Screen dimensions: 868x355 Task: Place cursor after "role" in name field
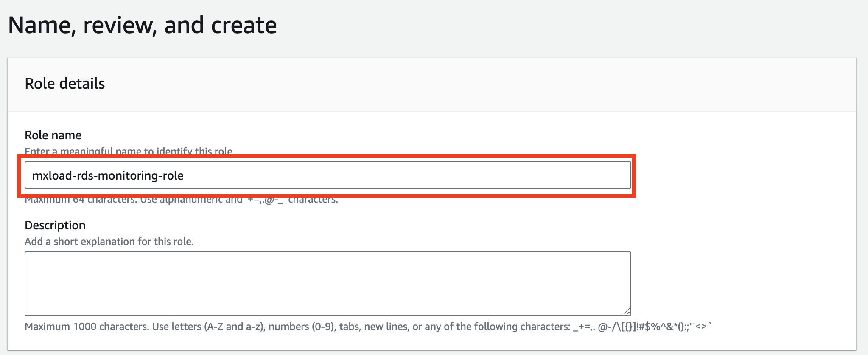point(184,175)
